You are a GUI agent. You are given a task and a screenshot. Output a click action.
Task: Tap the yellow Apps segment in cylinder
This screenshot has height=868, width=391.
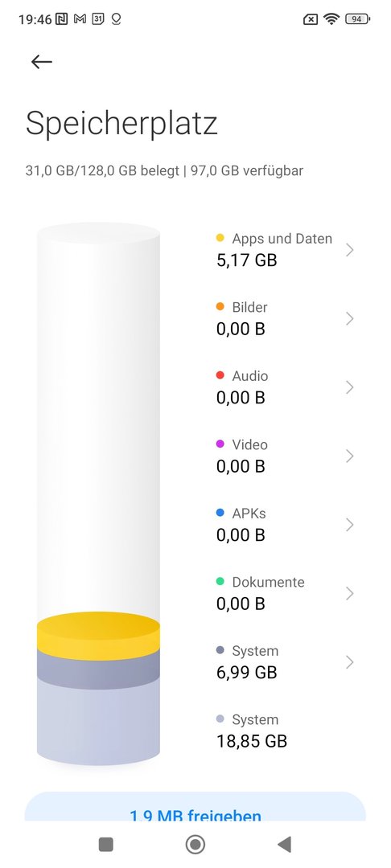[x=99, y=635]
